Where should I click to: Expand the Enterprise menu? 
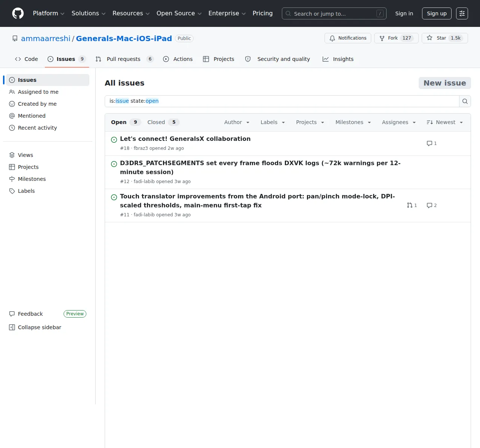point(227,13)
